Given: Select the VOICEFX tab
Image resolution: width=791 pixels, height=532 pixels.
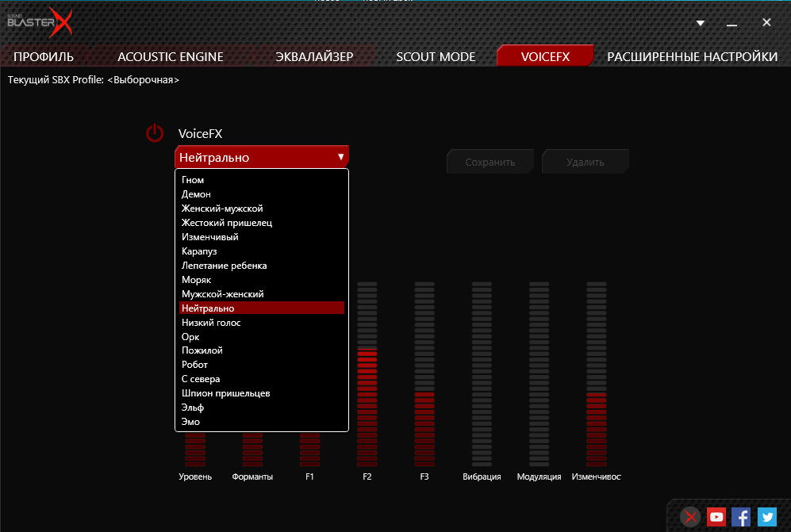Looking at the screenshot, I should 545,56.
